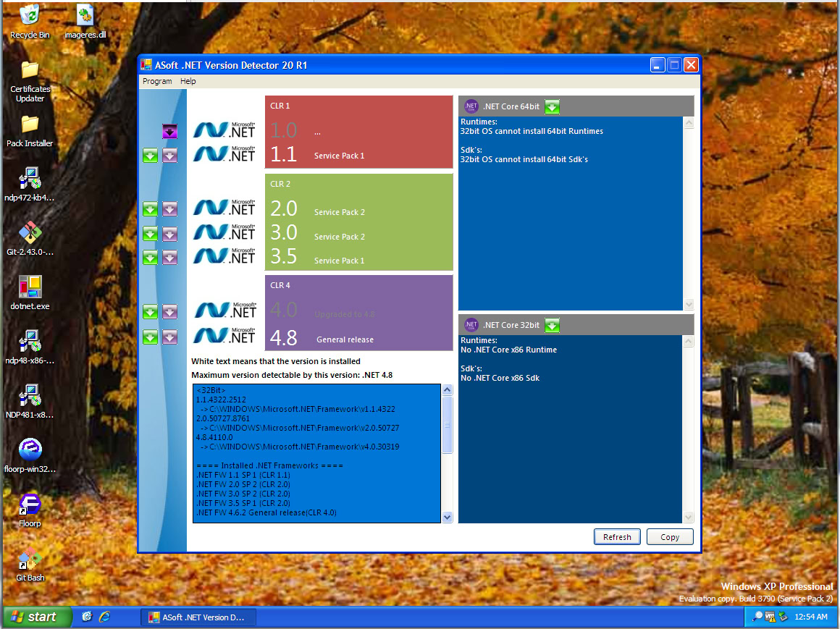Click purple arrow icon for .NET 1.1
The width and height of the screenshot is (840, 629).
click(x=170, y=156)
